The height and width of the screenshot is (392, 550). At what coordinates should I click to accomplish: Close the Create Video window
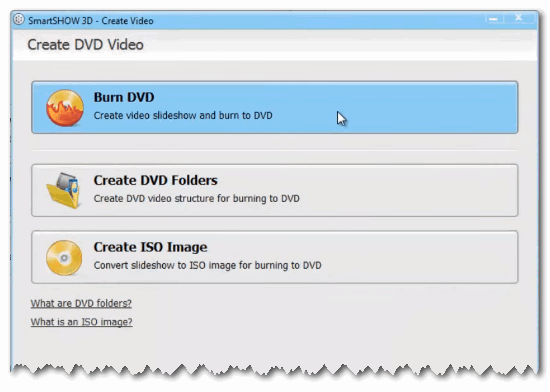[519, 18]
